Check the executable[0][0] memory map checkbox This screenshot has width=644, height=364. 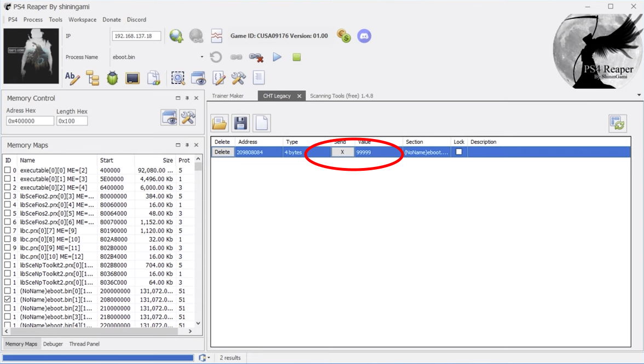[8, 170]
